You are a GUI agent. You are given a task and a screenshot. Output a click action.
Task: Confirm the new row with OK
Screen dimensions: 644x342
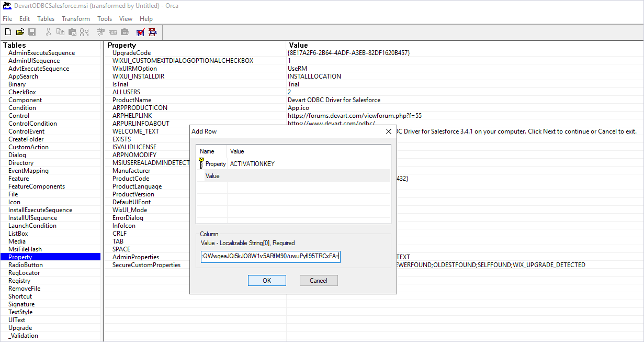(267, 280)
